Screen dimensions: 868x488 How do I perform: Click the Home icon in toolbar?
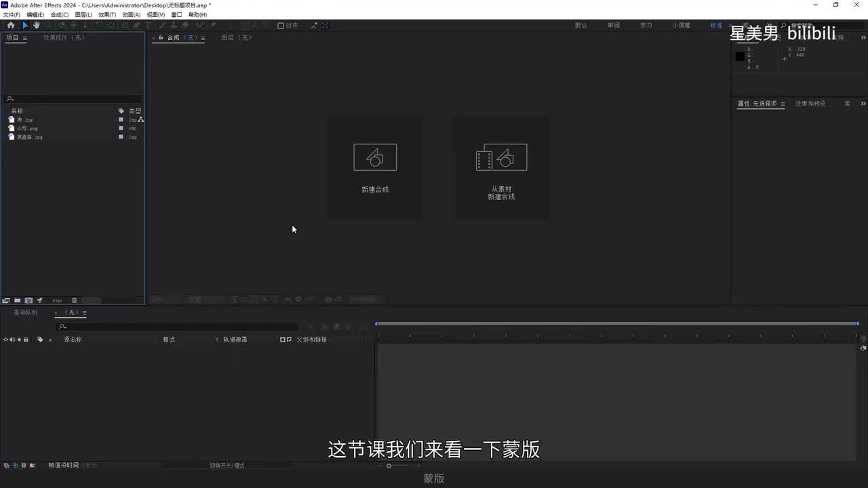[10, 25]
